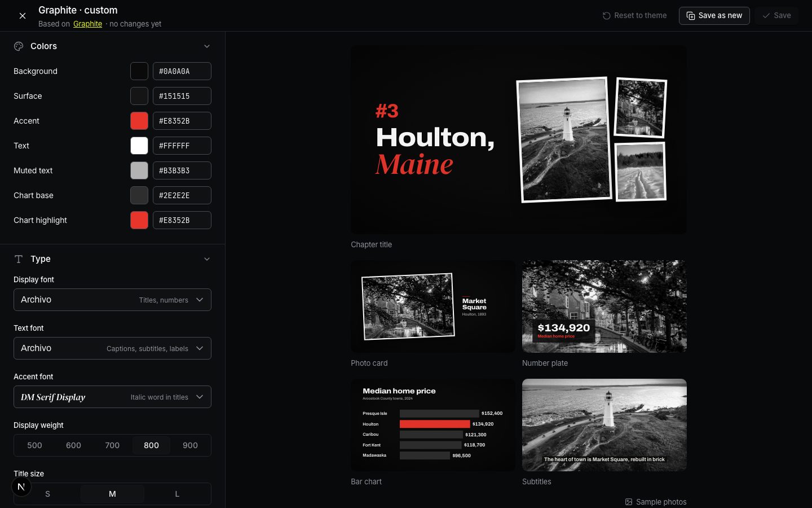Click the Reset to theme icon
The height and width of the screenshot is (508, 812).
tap(607, 16)
